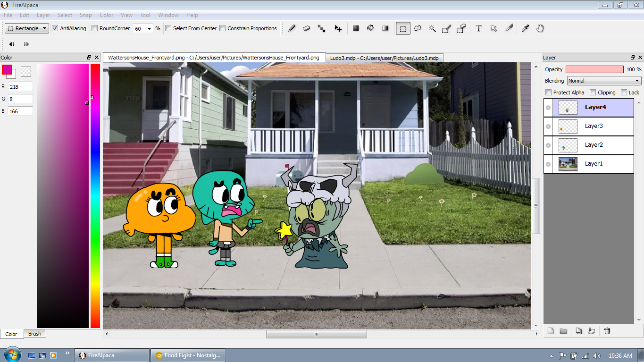Toggle visibility of Layer2
The height and width of the screenshot is (362, 644).
pos(548,145)
